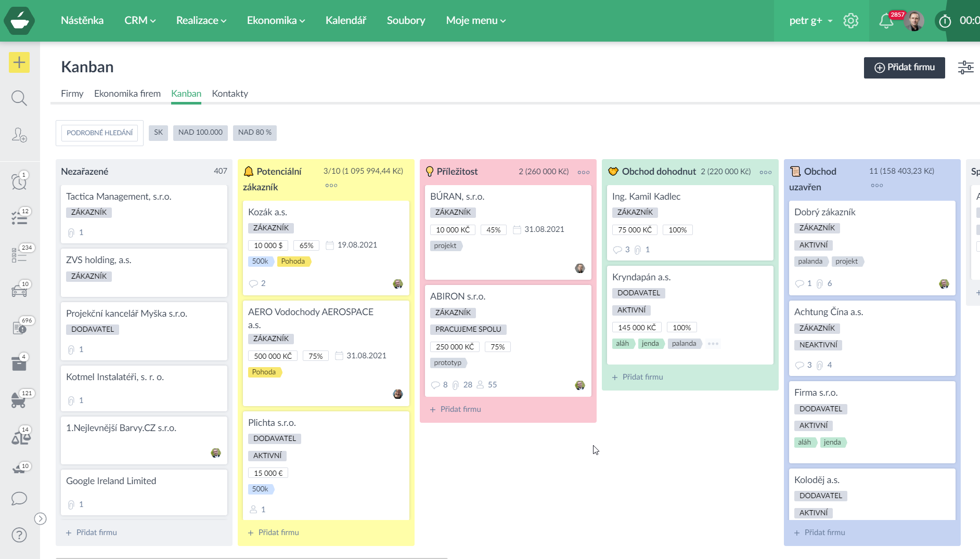Toggle the NAD 100.000 filter
This screenshot has width=980, height=559.
[x=200, y=133]
